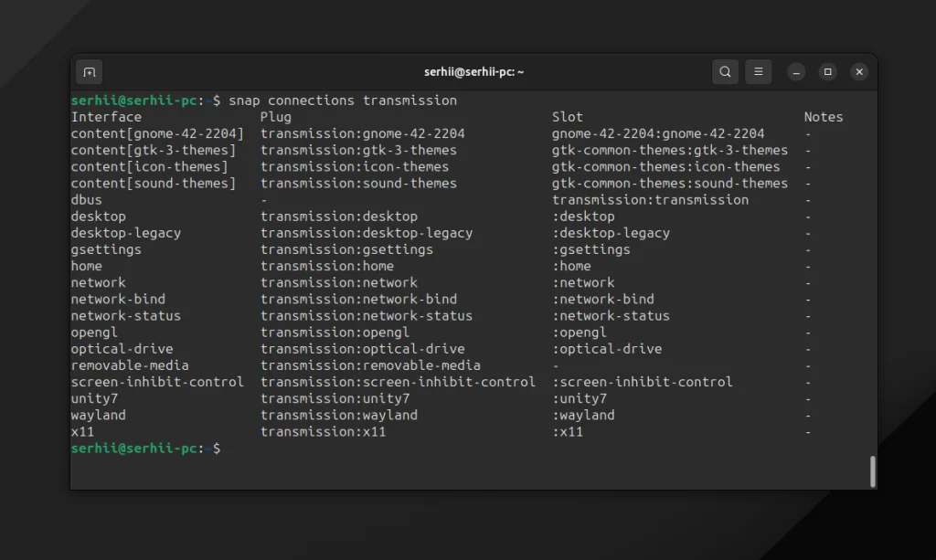Click the Notes column header
Image resolution: width=936 pixels, height=560 pixels.
tap(823, 117)
